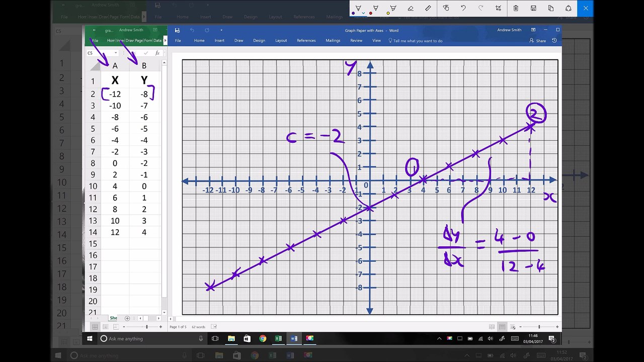Open the Excel File menu

pos(95,41)
